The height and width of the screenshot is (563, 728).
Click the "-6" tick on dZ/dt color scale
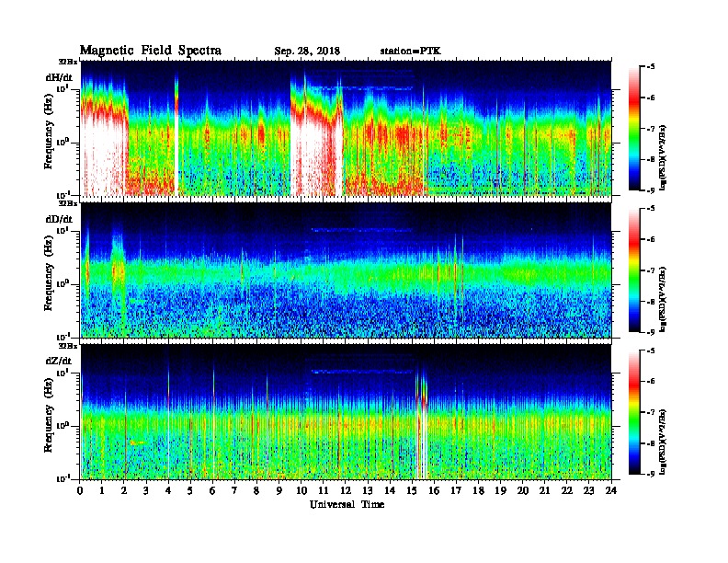click(x=651, y=382)
